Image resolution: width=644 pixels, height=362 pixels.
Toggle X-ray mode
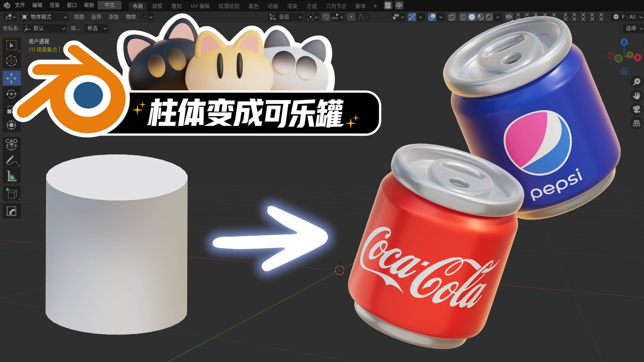pos(452,17)
